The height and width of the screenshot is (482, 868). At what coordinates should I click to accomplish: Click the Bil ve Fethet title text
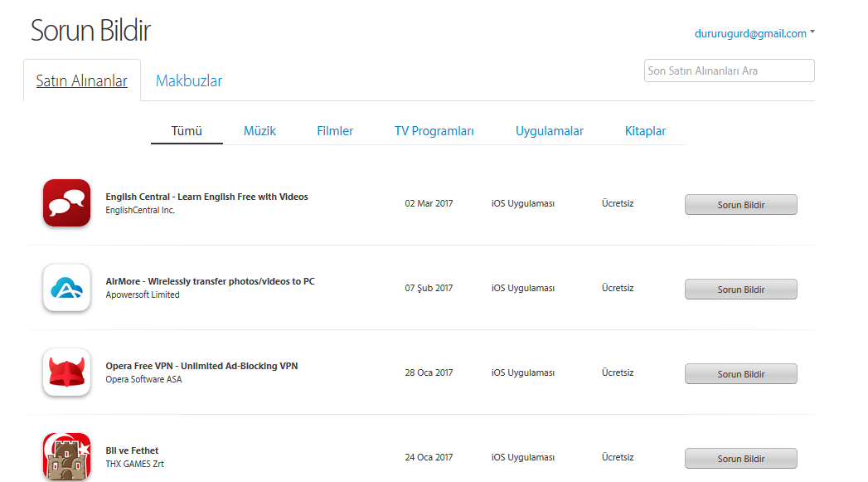132,451
